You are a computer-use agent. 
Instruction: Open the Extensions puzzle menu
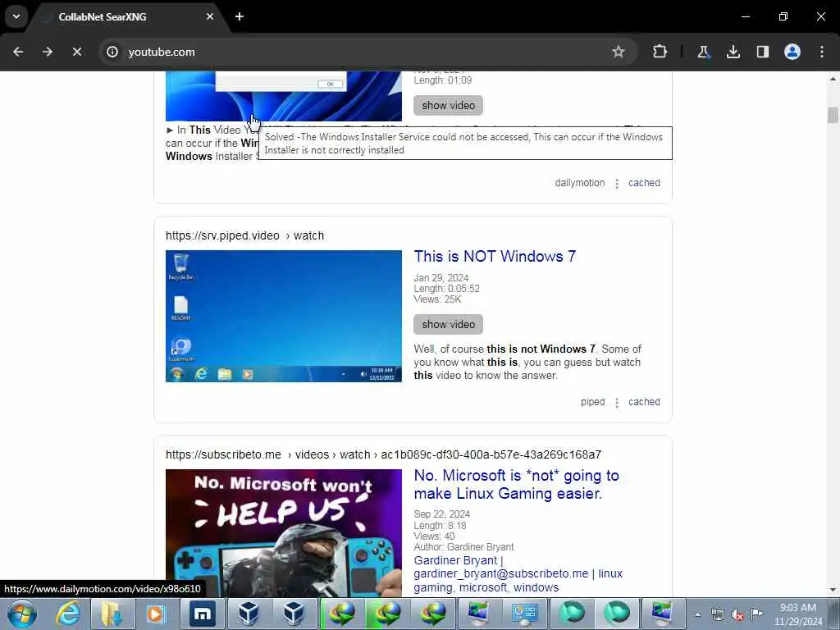pos(660,52)
